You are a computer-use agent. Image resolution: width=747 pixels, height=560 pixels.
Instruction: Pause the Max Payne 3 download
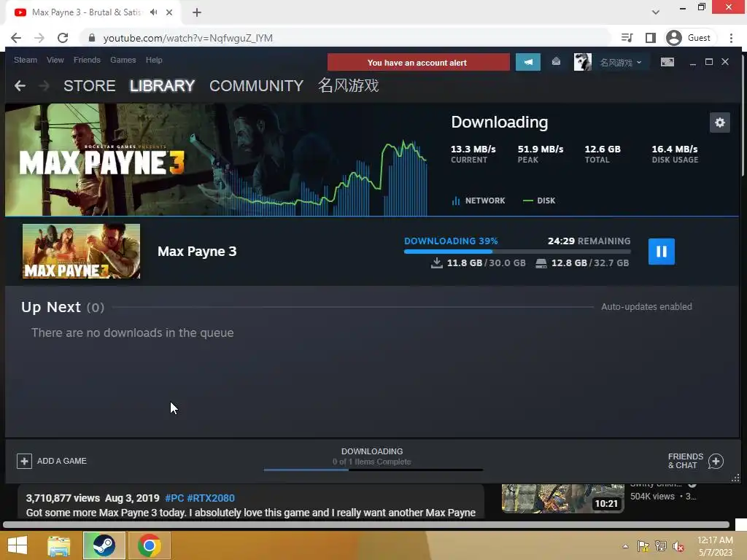(x=661, y=252)
